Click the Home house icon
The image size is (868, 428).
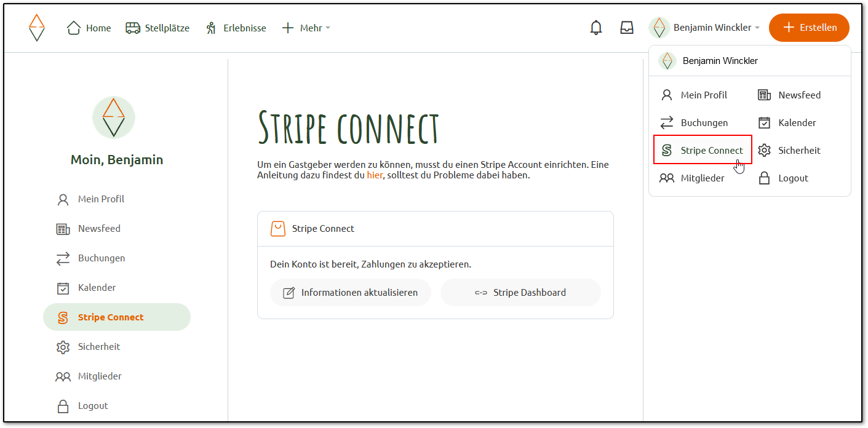pyautogui.click(x=74, y=28)
